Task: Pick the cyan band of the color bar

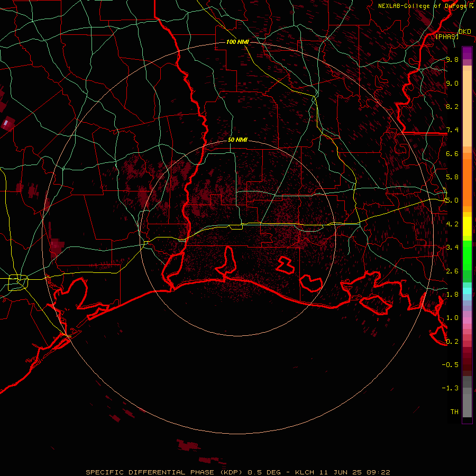Action: (x=467, y=291)
